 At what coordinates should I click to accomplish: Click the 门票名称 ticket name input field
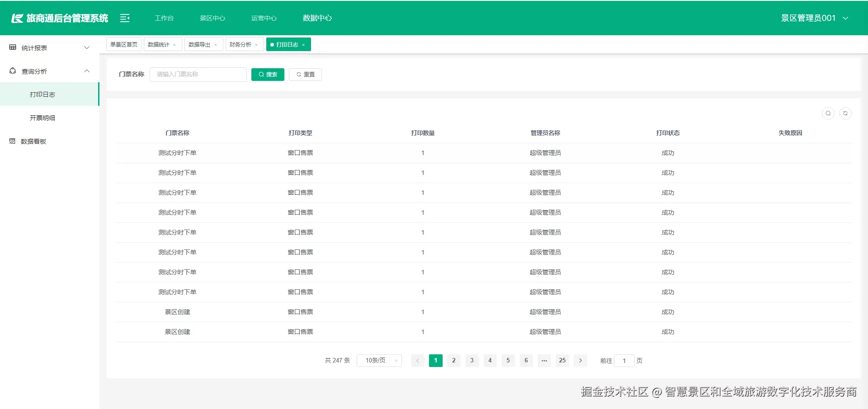(198, 74)
